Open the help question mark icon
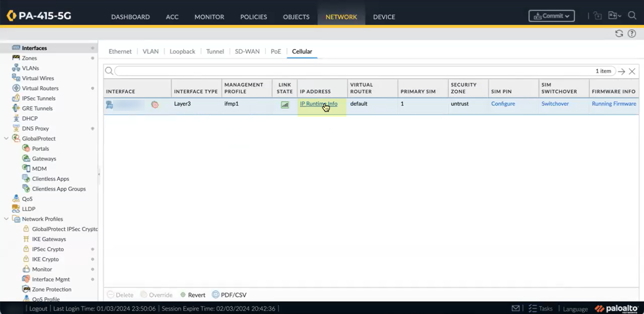 click(x=631, y=33)
